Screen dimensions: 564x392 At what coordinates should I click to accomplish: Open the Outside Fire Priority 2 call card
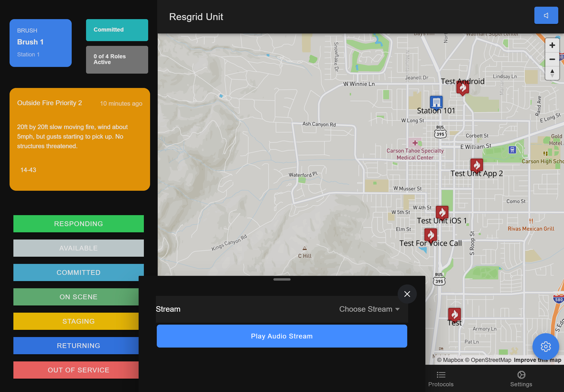tap(80, 139)
